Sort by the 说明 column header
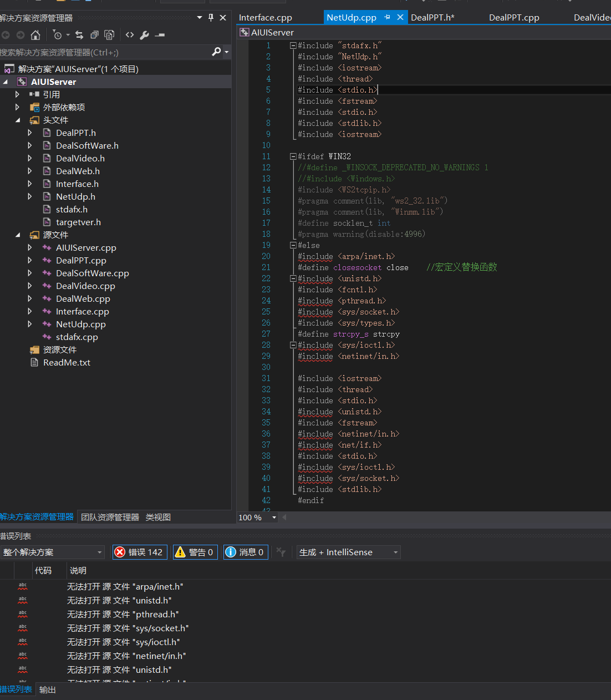This screenshot has height=700, width=611. (78, 570)
